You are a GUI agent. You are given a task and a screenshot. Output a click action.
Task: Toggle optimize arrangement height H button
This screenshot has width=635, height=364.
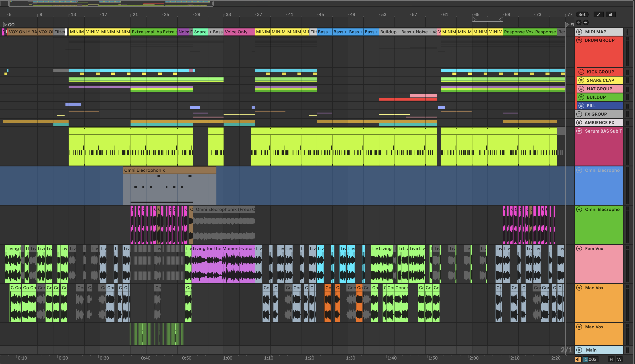click(x=611, y=359)
